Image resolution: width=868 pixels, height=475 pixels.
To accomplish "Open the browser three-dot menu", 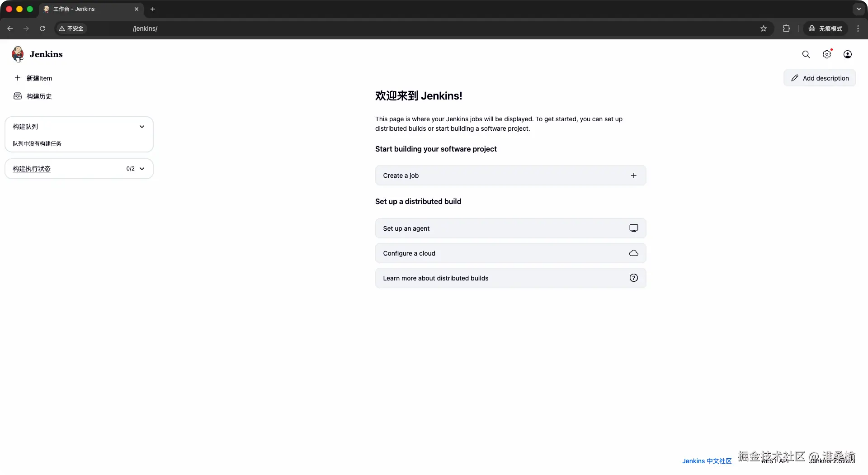I will [x=858, y=28].
